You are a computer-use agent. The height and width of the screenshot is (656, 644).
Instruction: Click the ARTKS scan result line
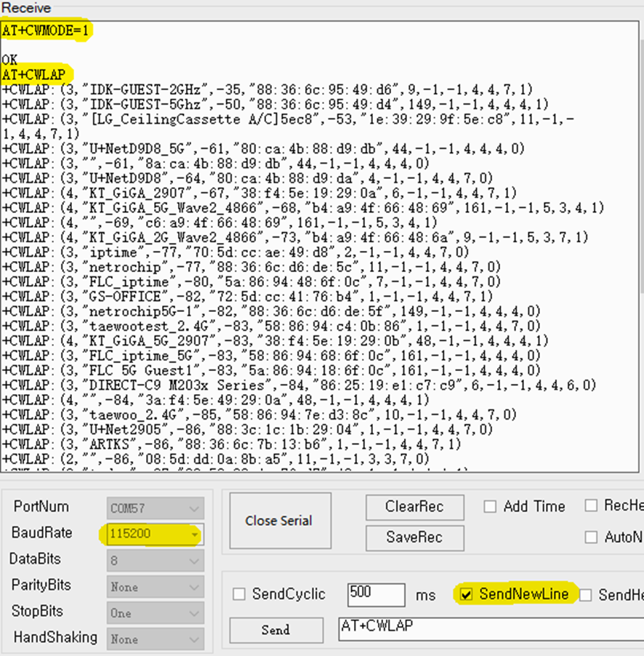(x=231, y=444)
